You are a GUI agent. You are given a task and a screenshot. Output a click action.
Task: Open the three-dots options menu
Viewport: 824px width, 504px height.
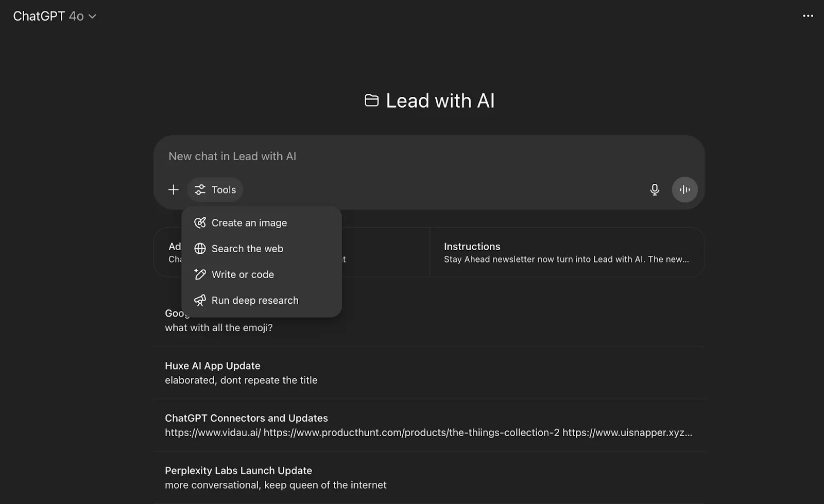click(x=808, y=16)
